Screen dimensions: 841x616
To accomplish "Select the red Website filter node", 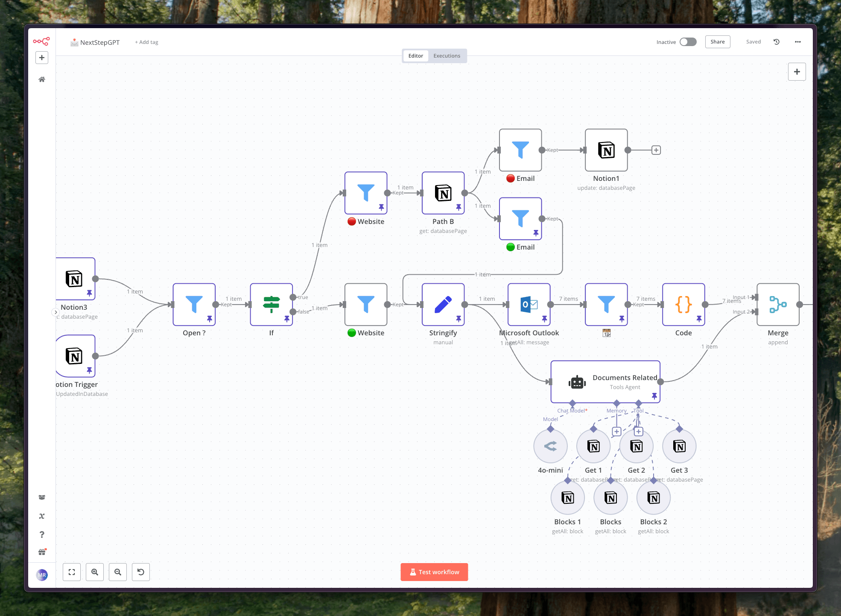I will (366, 193).
